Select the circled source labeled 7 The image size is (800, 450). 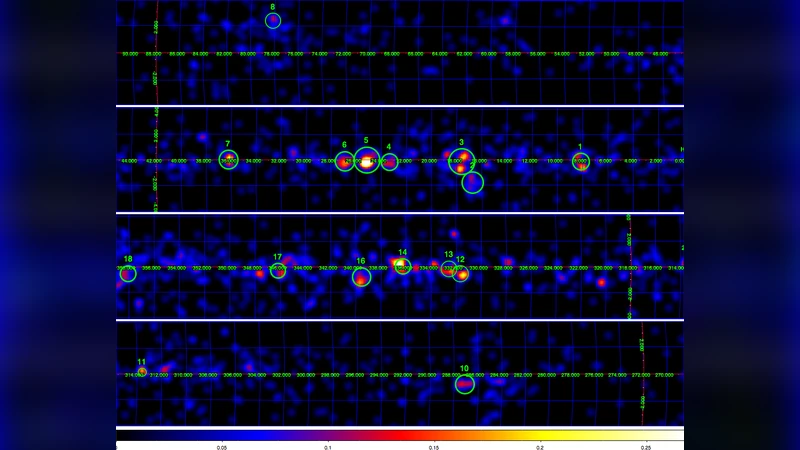click(x=229, y=160)
